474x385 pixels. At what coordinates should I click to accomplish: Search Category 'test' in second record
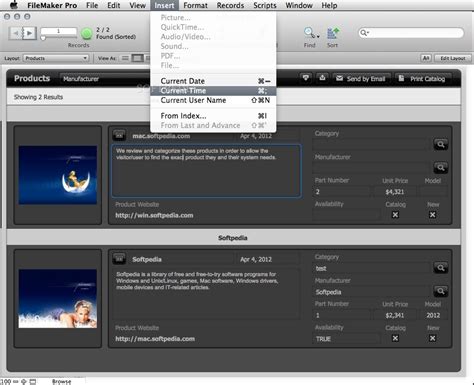click(x=441, y=268)
